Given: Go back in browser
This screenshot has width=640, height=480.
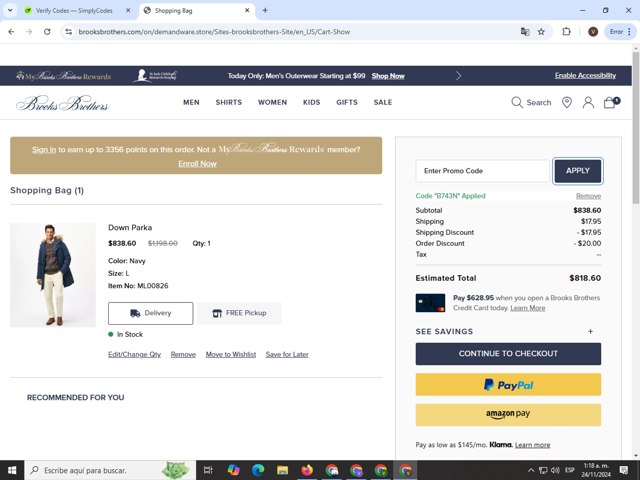Looking at the screenshot, I should 11,31.
